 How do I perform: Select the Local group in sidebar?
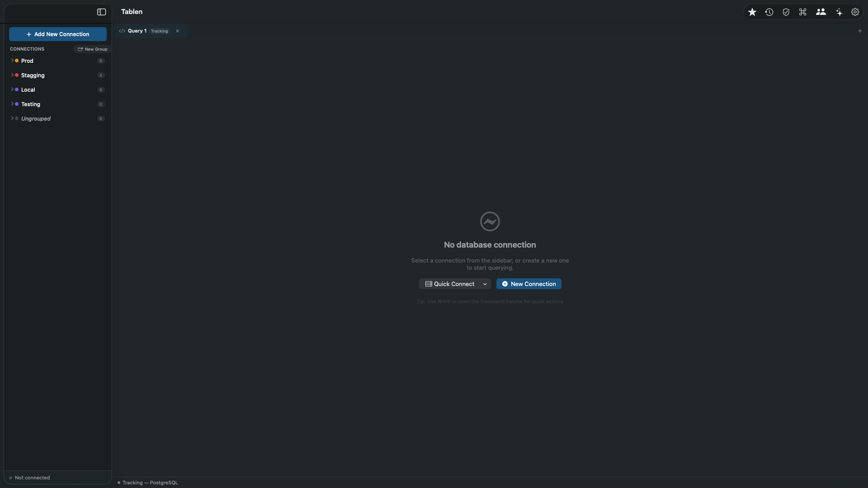(x=28, y=90)
